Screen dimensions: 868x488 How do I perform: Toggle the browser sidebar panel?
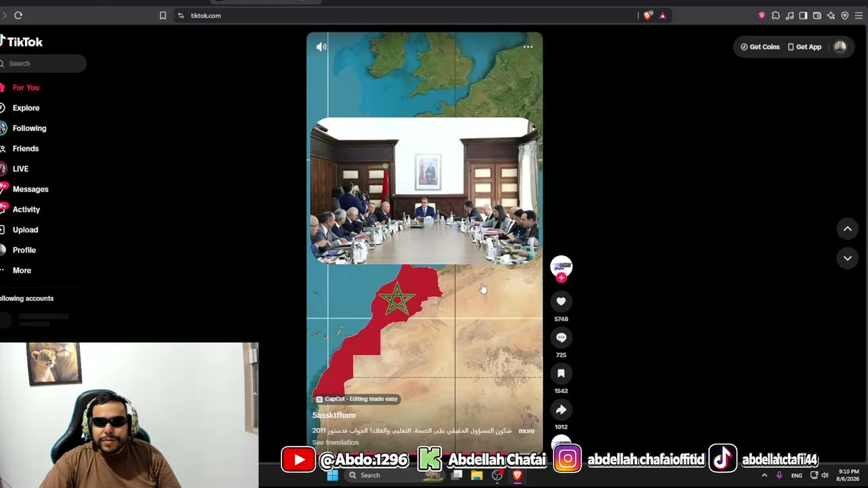click(x=803, y=16)
